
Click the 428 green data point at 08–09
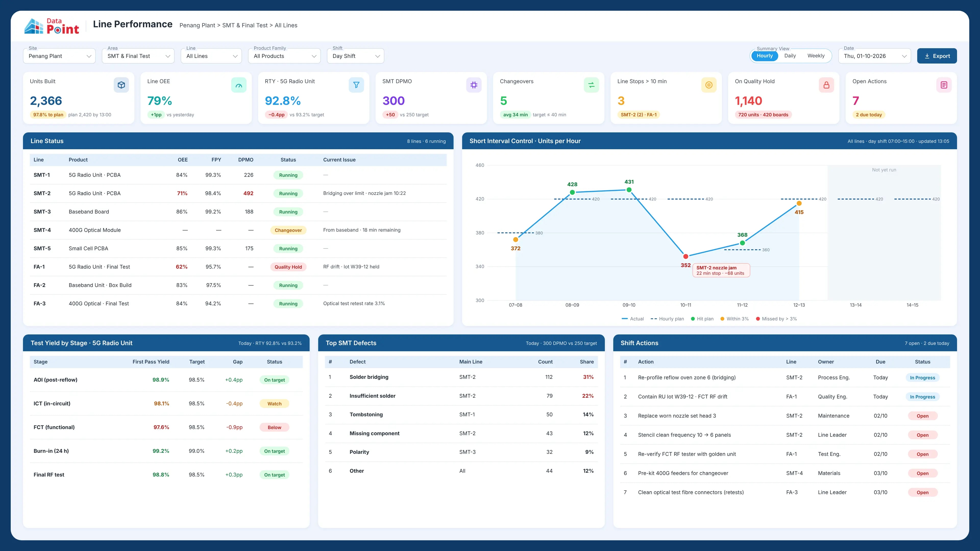pos(572,192)
